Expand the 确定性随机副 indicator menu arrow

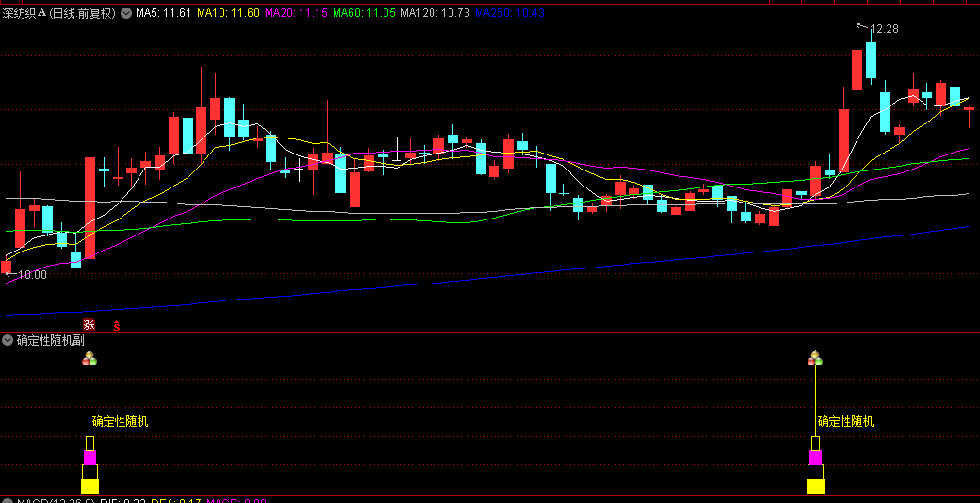(x=8, y=340)
